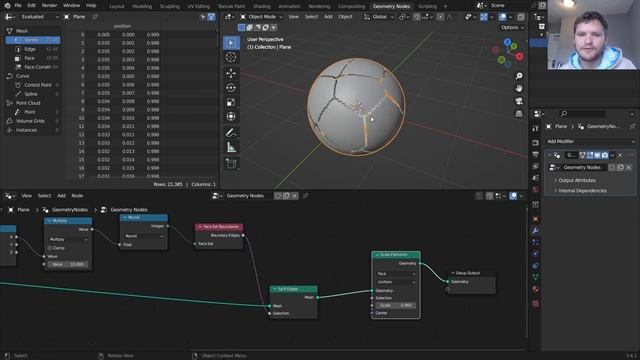
Task: Open the File menu
Action: tap(18, 6)
